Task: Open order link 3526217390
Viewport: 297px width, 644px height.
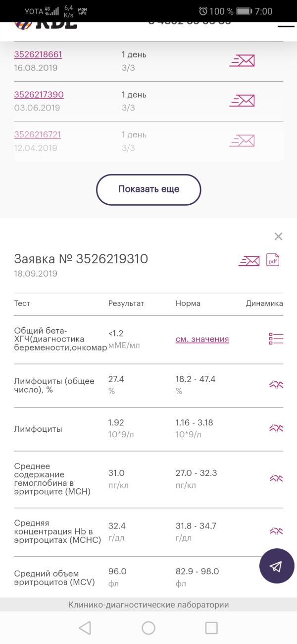Action: point(39,95)
